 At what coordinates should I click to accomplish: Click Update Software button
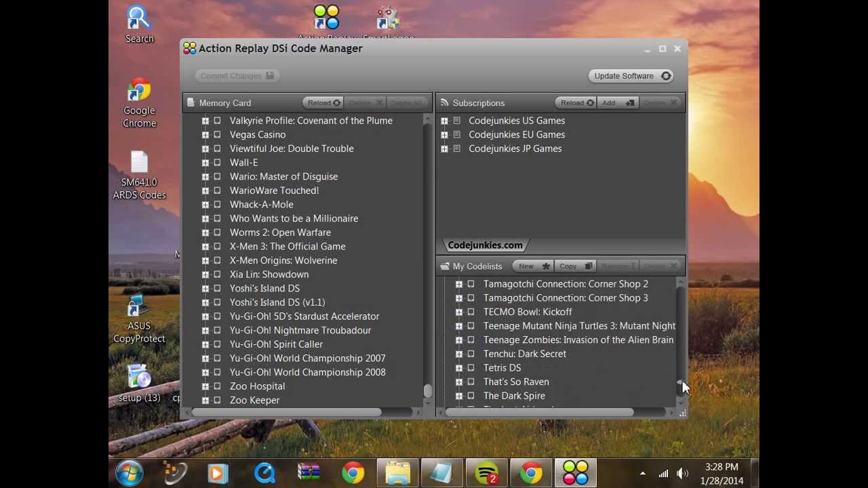pos(631,76)
